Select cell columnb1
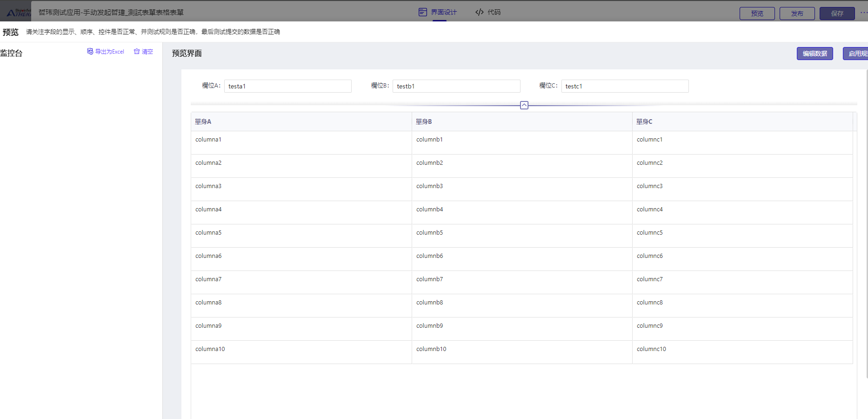This screenshot has width=868, height=419. 522,142
